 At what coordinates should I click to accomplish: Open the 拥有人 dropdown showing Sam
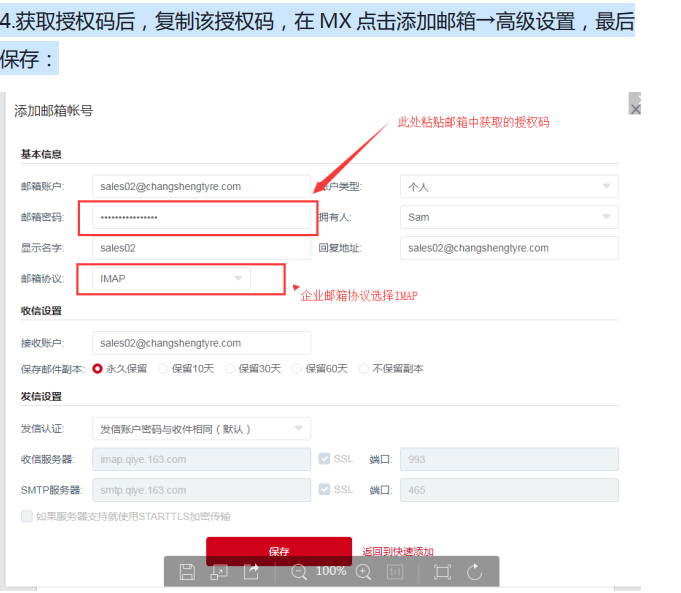coord(508,217)
